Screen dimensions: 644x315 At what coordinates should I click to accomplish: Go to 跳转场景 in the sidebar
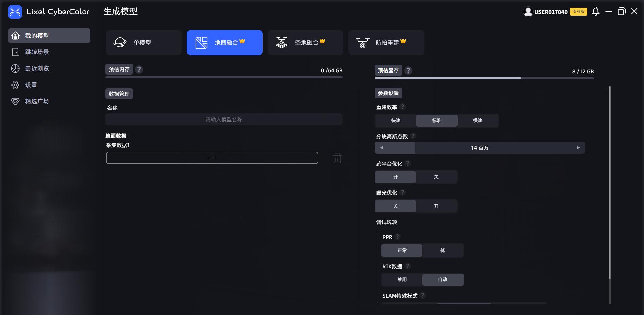[x=49, y=52]
